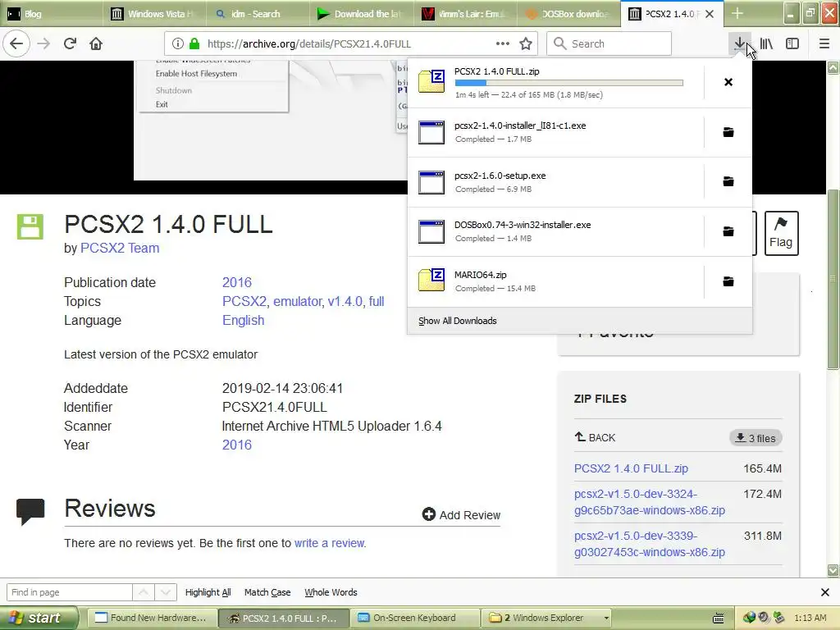This screenshot has width=840, height=630.
Task: Bookmark this page with the star
Action: point(526,44)
